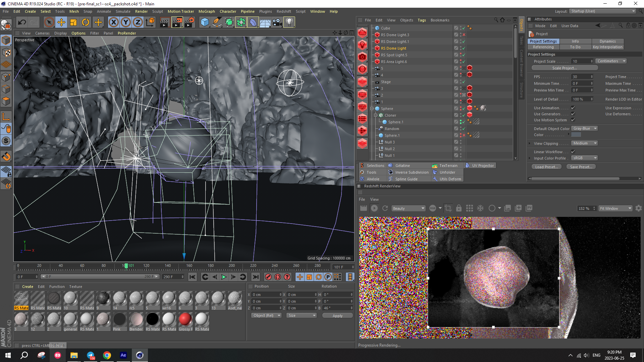Toggle RS Spot Light.5 enable checkmark

point(464,55)
